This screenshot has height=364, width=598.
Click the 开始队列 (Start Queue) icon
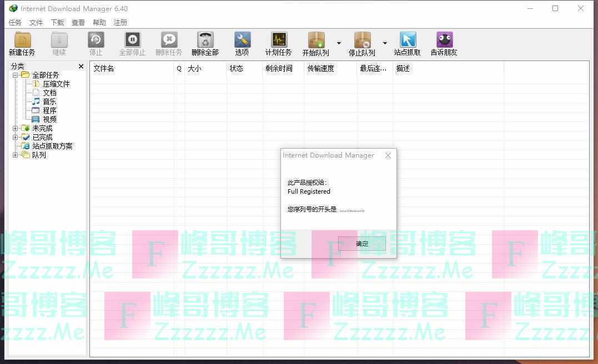pos(316,41)
